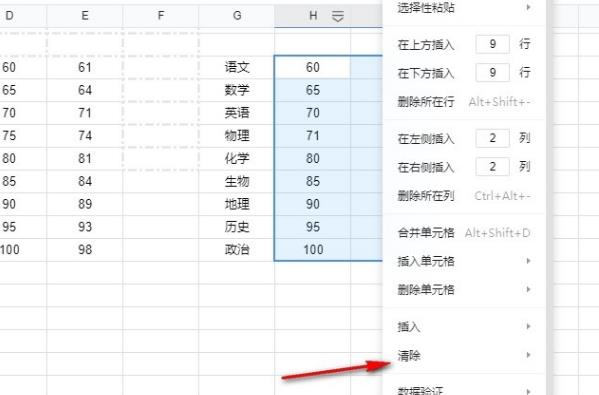Click cell containing 英语
599x395 pixels.
[x=237, y=113]
